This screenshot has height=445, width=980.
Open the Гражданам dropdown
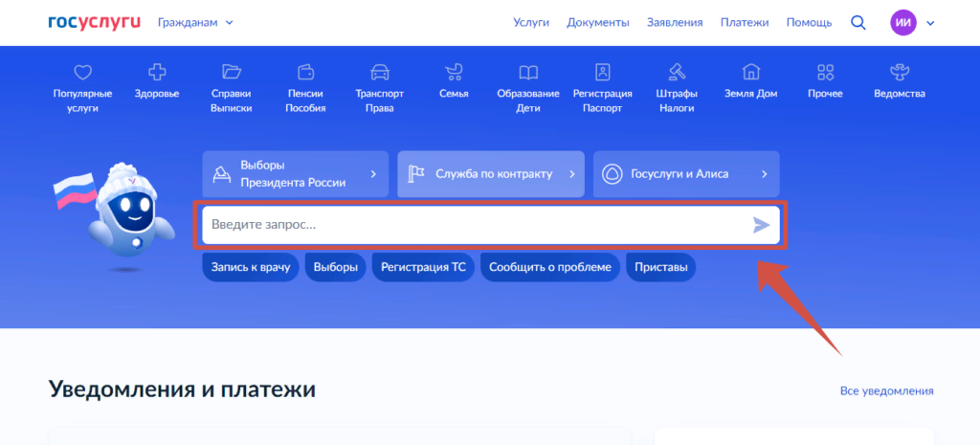[195, 23]
